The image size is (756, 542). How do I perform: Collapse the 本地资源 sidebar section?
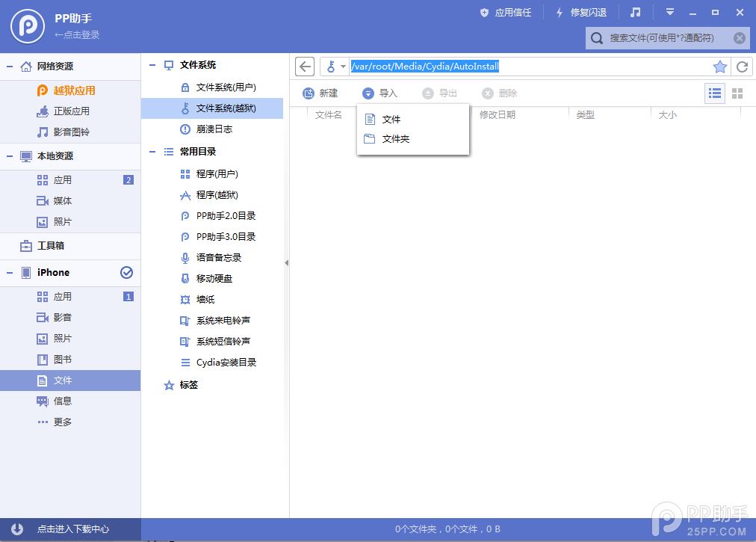click(9, 156)
